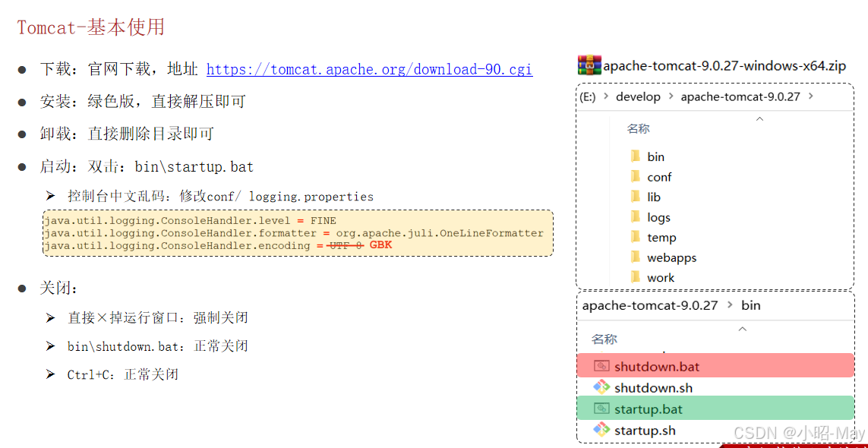Select the work folder name
The image size is (868, 448).
(x=661, y=277)
